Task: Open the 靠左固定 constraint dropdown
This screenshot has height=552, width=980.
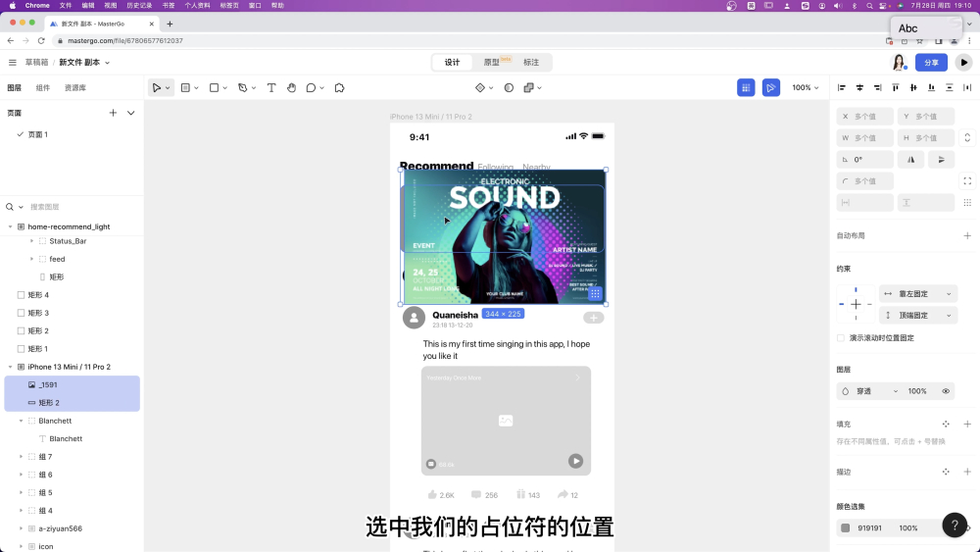Action: pos(917,294)
